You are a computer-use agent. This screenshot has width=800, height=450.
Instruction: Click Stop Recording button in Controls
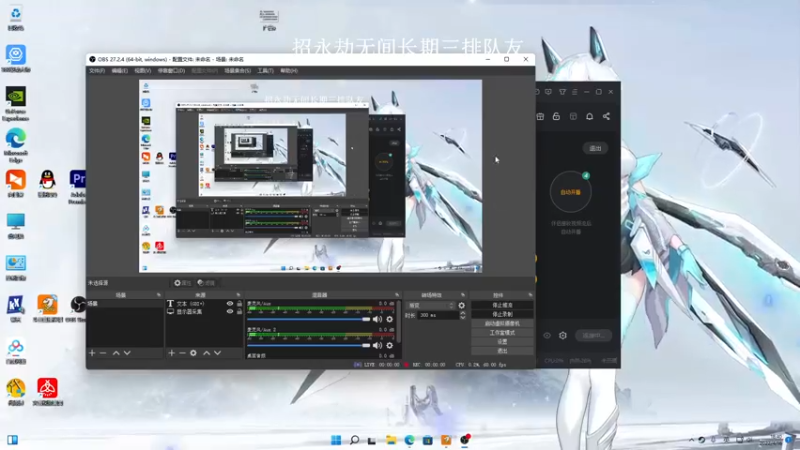click(503, 314)
